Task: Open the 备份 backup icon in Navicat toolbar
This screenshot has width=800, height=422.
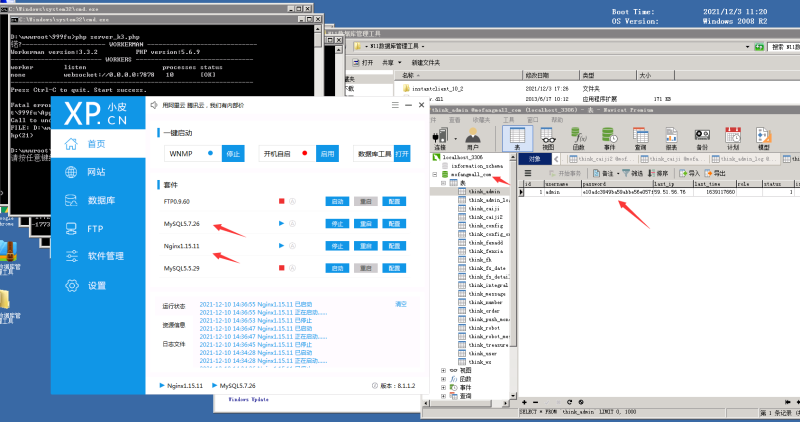Action: pos(702,139)
